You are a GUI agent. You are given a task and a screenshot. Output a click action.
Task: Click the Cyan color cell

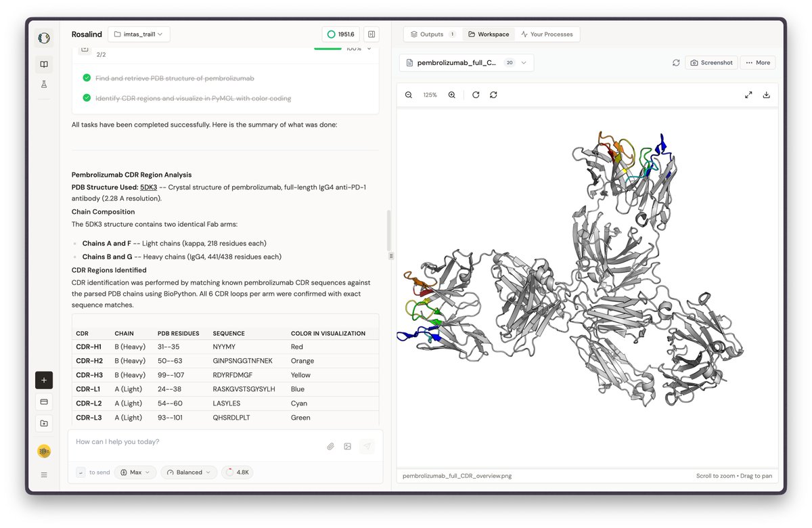click(298, 403)
